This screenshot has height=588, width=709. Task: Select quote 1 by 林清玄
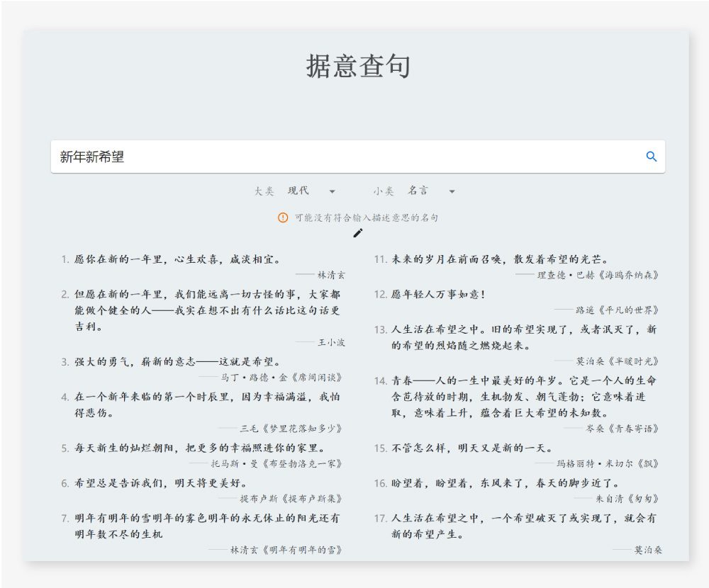click(x=177, y=259)
